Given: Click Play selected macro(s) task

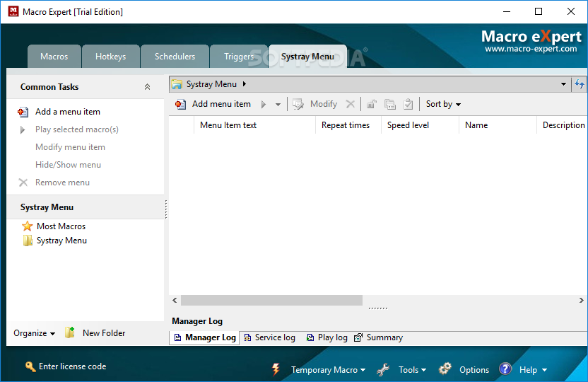Looking at the screenshot, I should coord(77,129).
